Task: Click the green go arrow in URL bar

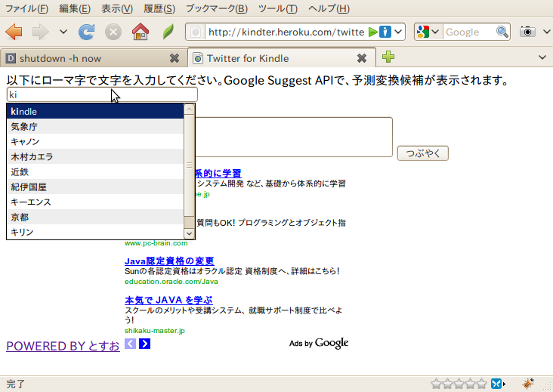Action: click(x=372, y=32)
